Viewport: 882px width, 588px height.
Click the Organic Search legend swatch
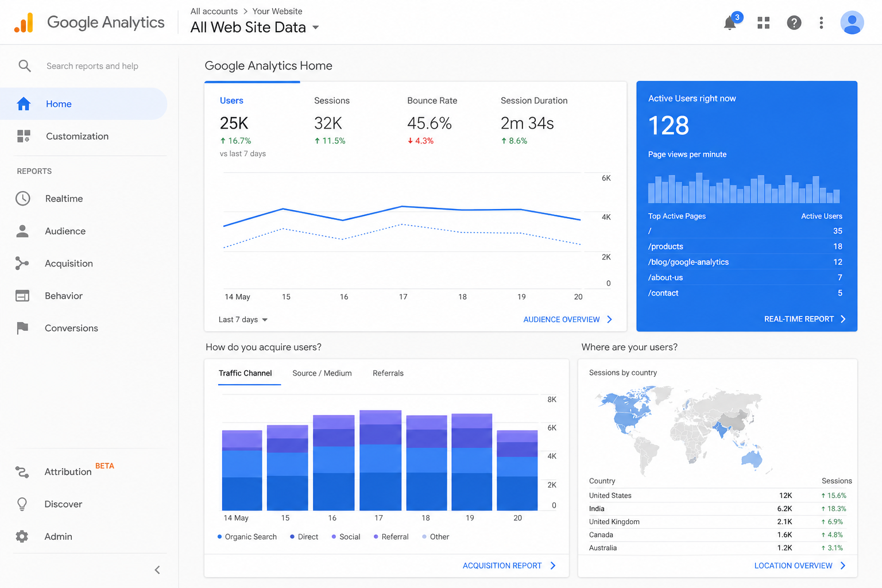click(219, 537)
